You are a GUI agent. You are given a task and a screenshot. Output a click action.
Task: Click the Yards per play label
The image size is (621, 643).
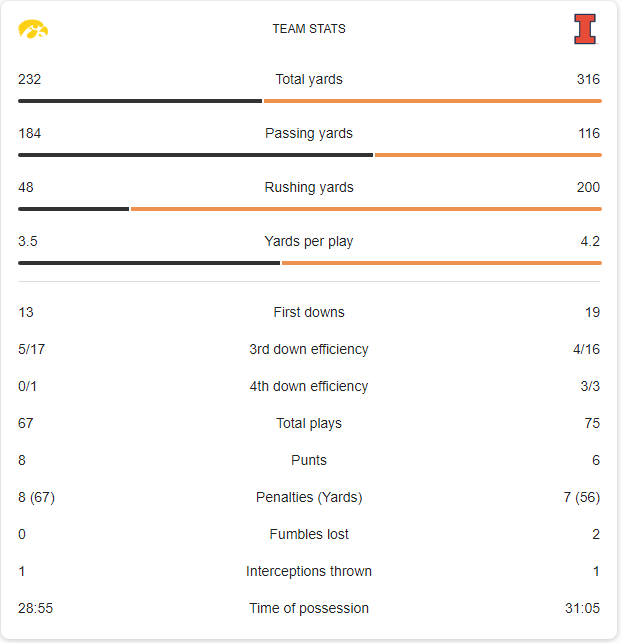tap(309, 242)
